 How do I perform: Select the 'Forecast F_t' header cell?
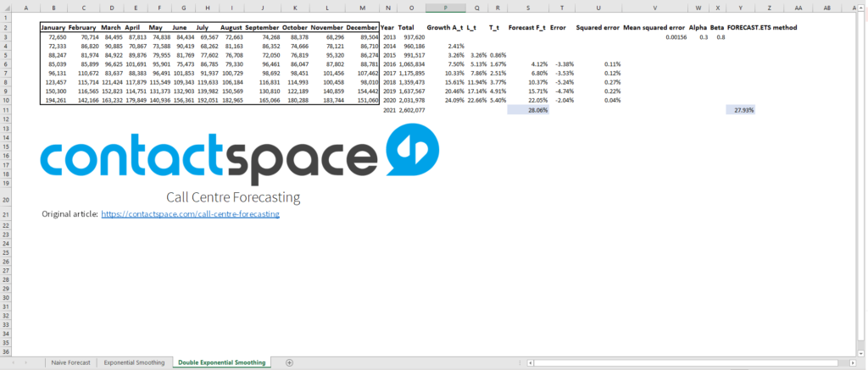pos(527,27)
